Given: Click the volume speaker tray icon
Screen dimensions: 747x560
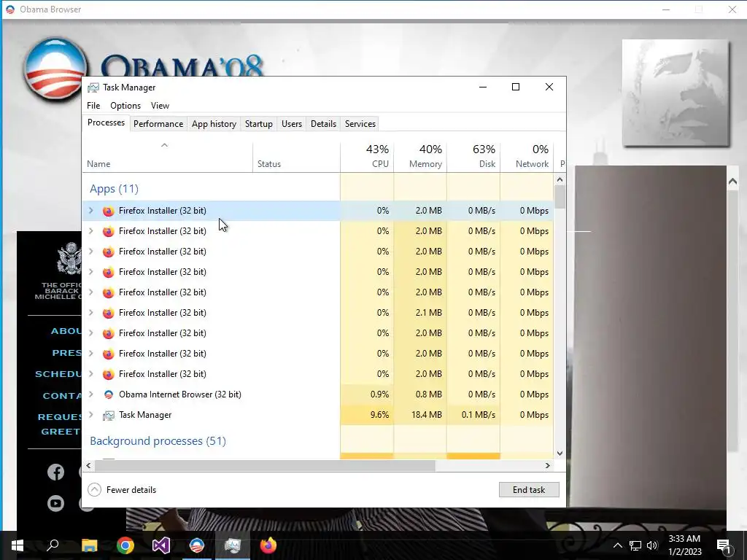Looking at the screenshot, I should tap(652, 545).
